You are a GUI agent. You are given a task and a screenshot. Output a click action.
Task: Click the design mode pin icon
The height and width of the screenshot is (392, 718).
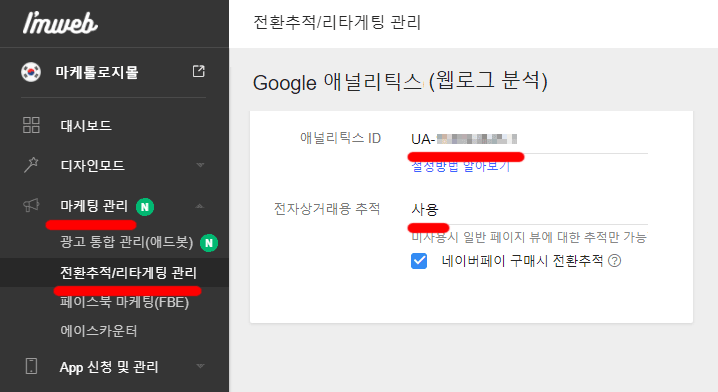pyautogui.click(x=31, y=165)
